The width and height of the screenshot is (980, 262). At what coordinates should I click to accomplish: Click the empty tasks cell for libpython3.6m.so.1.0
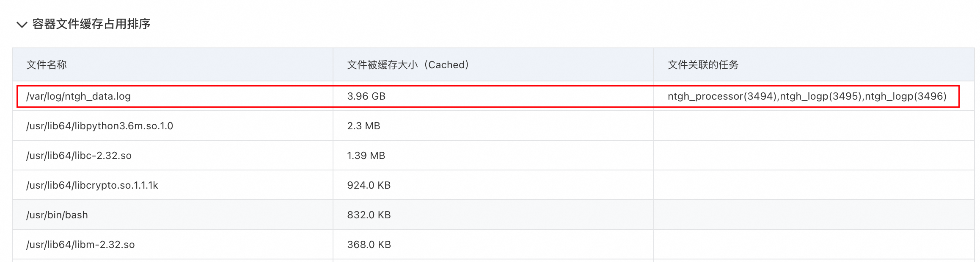pos(813,126)
